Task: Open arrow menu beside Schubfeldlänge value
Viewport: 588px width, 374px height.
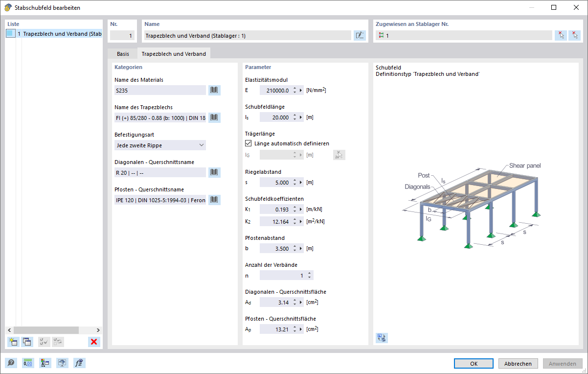Action: (301, 117)
